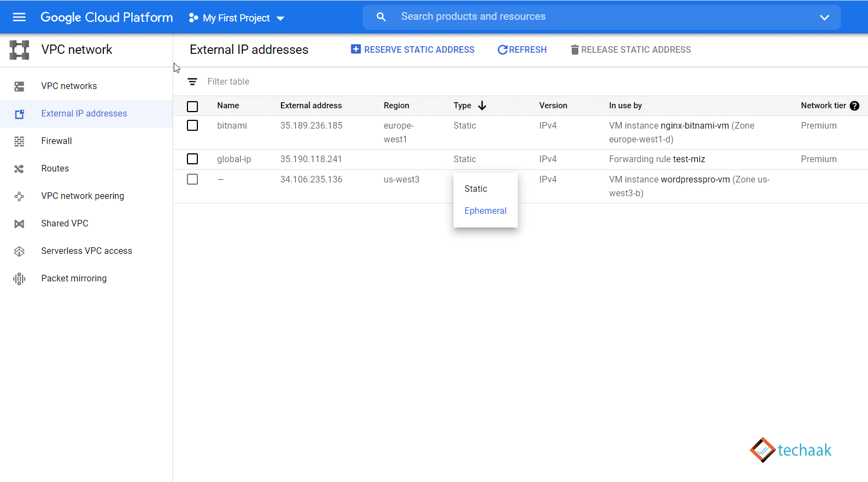
Task: Expand the search bar chevron
Action: (824, 18)
